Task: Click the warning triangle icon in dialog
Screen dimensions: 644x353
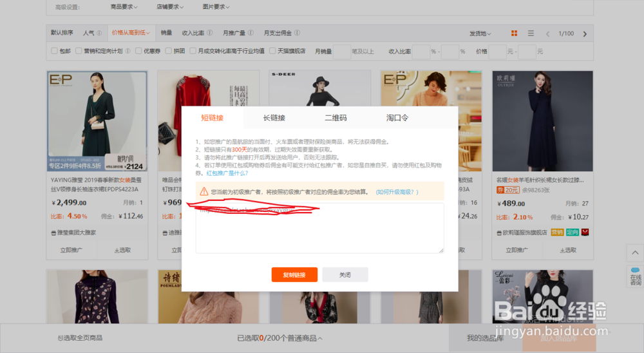Action: click(204, 191)
